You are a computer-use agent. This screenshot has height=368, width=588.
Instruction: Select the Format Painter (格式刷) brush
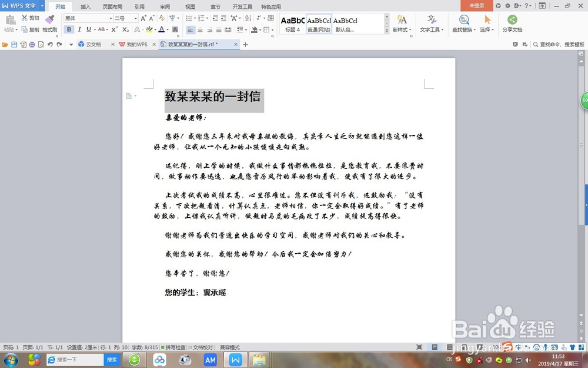pyautogui.click(x=49, y=19)
